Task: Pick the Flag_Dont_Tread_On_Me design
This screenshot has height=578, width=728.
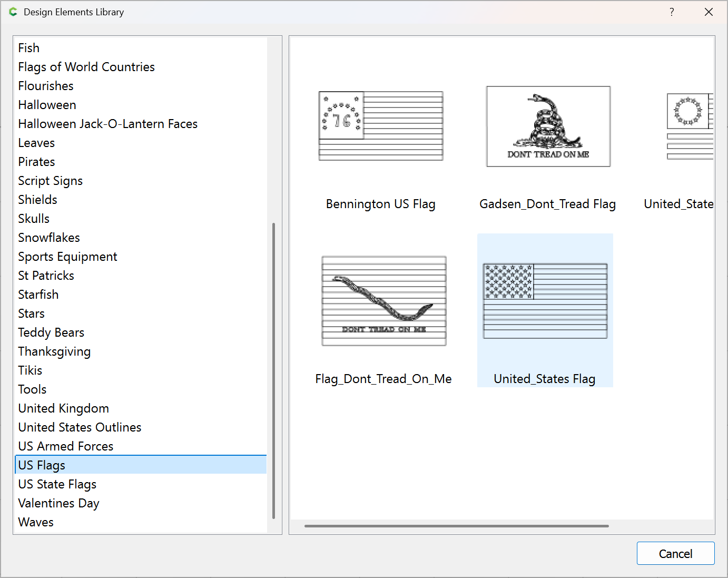Action: (383, 301)
